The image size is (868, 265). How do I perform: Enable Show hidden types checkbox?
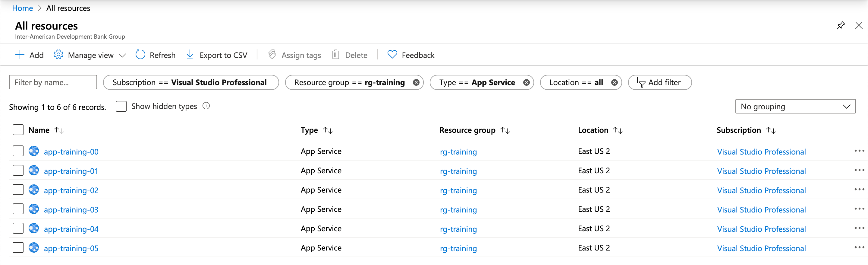point(121,106)
